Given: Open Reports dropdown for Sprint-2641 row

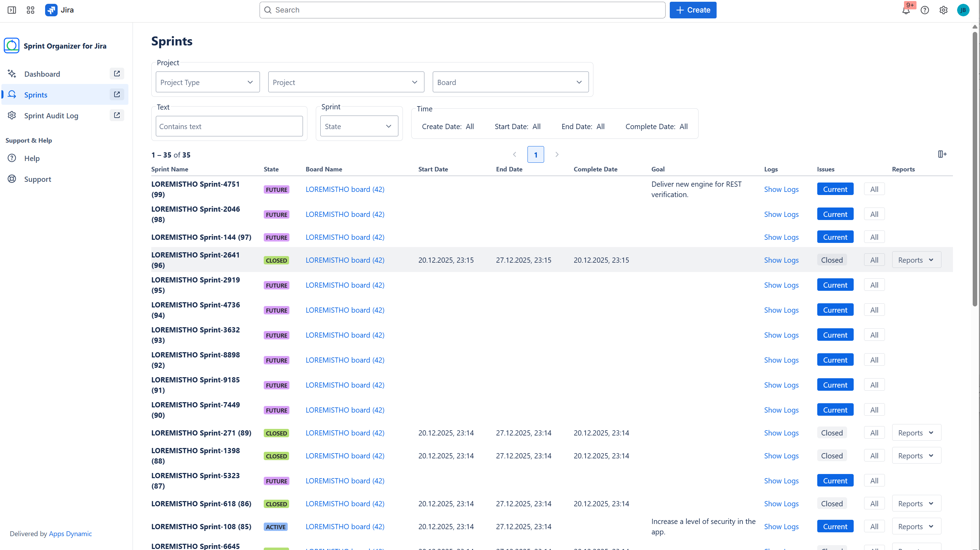Looking at the screenshot, I should pos(916,260).
